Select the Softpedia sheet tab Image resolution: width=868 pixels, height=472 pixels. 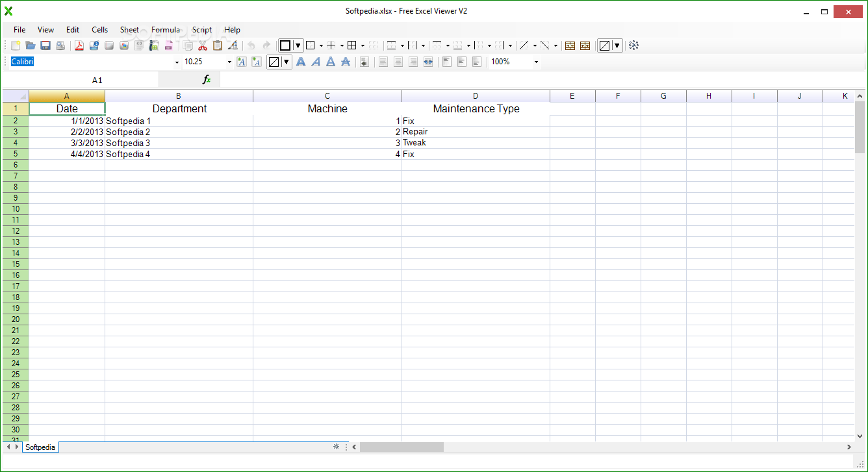[x=40, y=447]
